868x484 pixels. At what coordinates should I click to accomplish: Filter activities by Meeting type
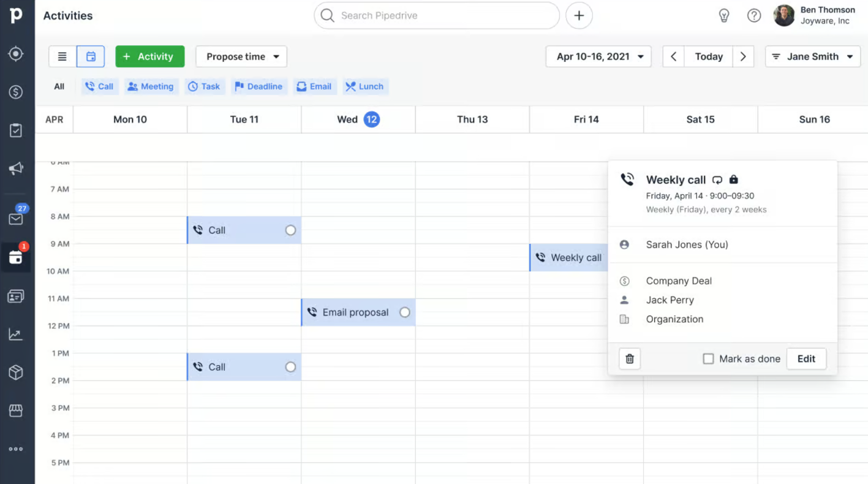[x=151, y=86]
